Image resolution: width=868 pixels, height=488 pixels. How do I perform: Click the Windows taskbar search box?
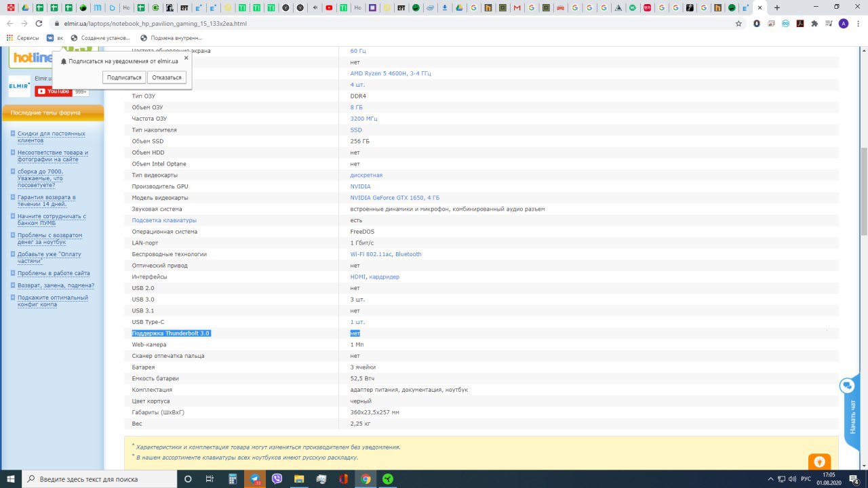pyautogui.click(x=99, y=479)
